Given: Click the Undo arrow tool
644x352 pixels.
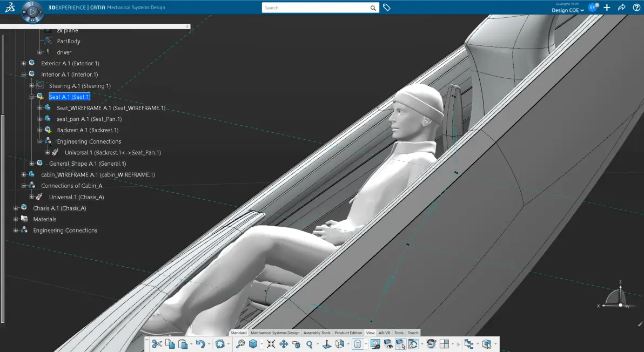Looking at the screenshot, I should coord(200,344).
